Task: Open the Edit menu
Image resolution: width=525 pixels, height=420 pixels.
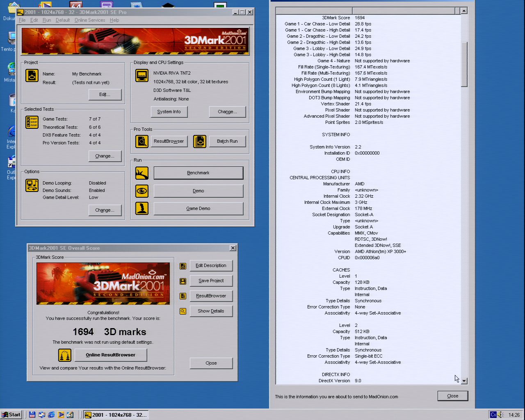Action: coord(34,20)
